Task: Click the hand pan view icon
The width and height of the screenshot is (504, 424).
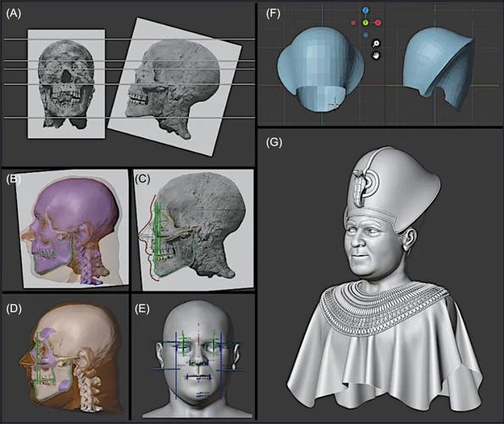Action: (376, 55)
